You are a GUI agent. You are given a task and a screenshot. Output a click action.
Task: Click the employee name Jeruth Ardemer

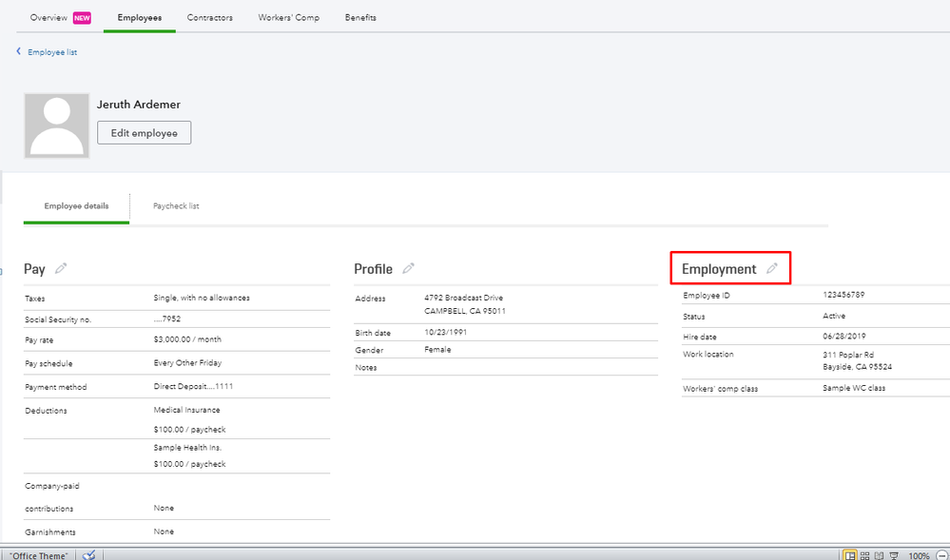point(139,105)
